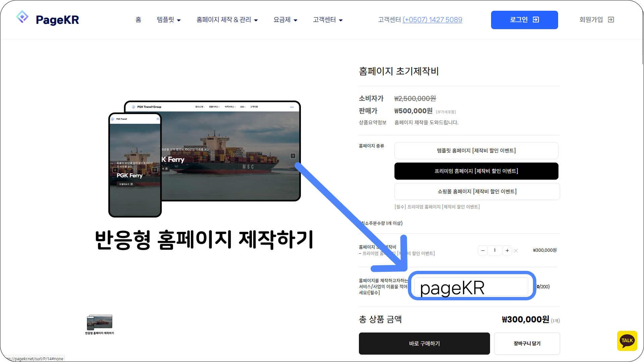Select 템플릿 홈페이지 option
The image size is (644, 362).
point(476,151)
